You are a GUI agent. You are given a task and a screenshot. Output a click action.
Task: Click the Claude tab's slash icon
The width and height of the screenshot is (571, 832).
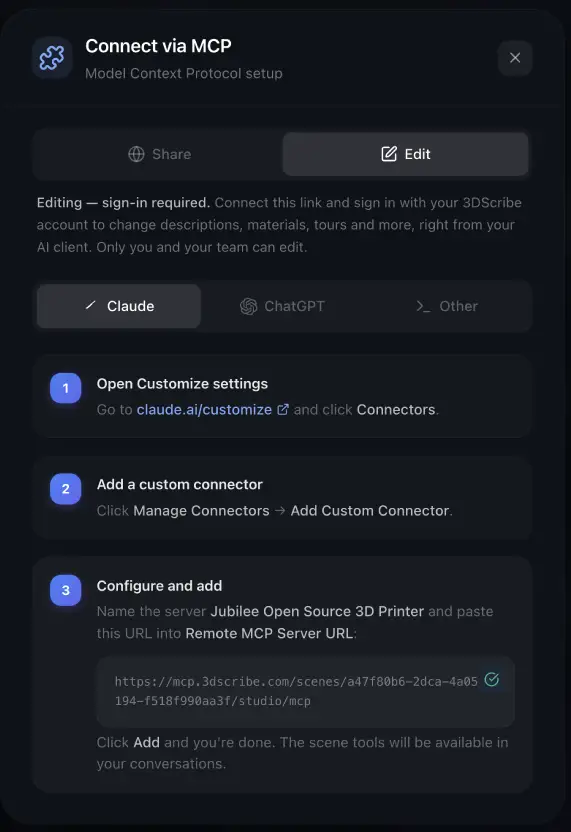(x=91, y=305)
